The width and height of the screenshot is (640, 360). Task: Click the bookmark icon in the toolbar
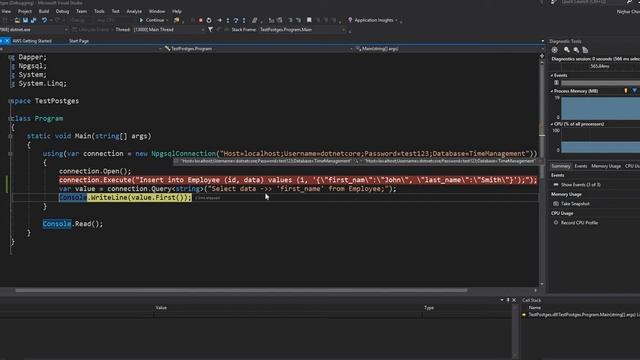309,20
